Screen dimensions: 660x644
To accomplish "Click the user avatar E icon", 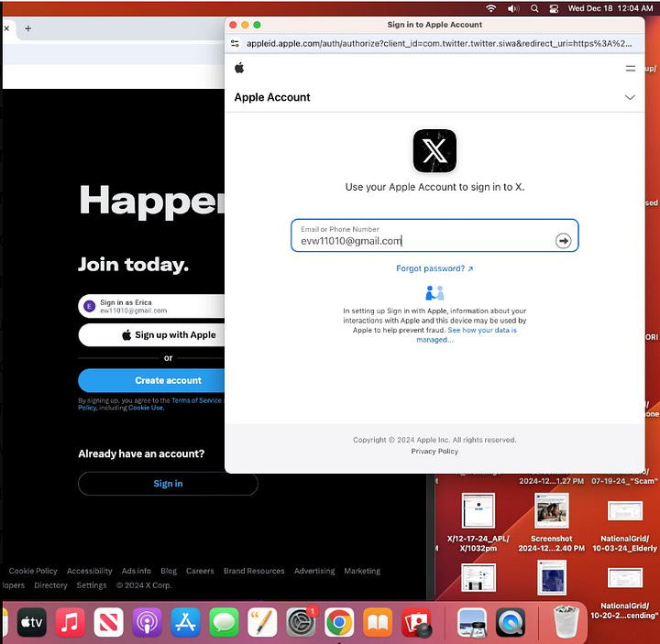I will (89, 306).
